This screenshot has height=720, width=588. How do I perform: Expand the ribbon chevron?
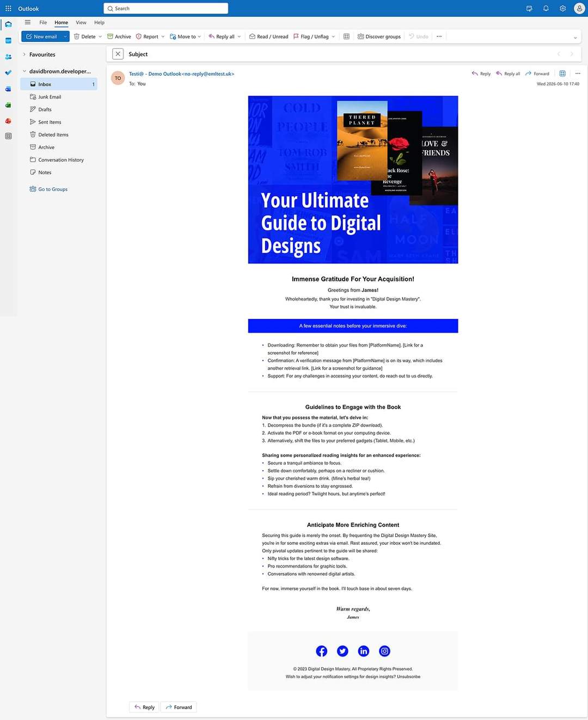tap(575, 38)
